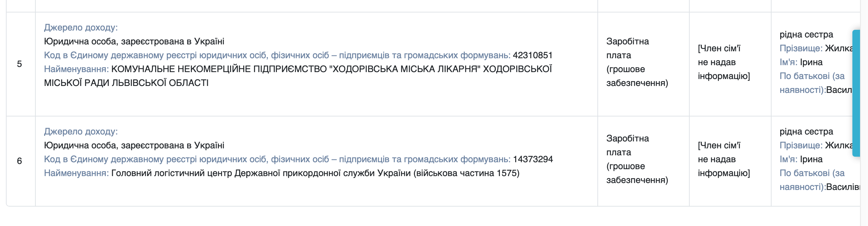868x226 pixels.
Task: Click "Ім'я: Ірина" in row 6
Action: click(801, 159)
